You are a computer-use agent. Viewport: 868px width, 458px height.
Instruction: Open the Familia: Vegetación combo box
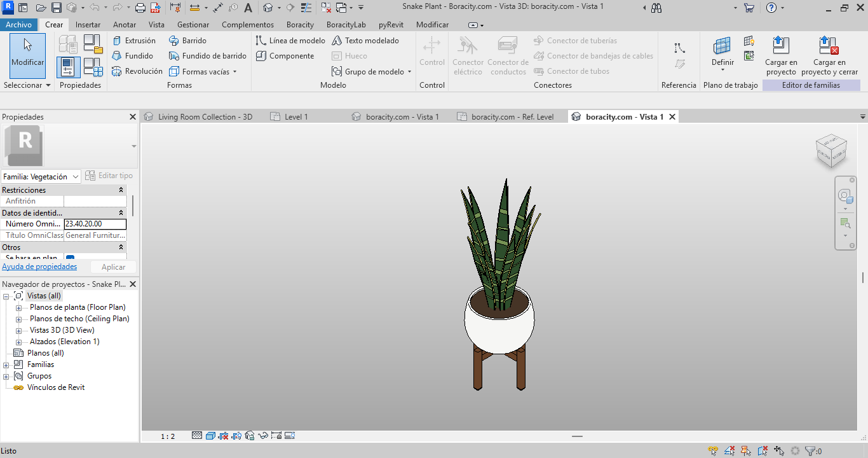[x=41, y=176]
